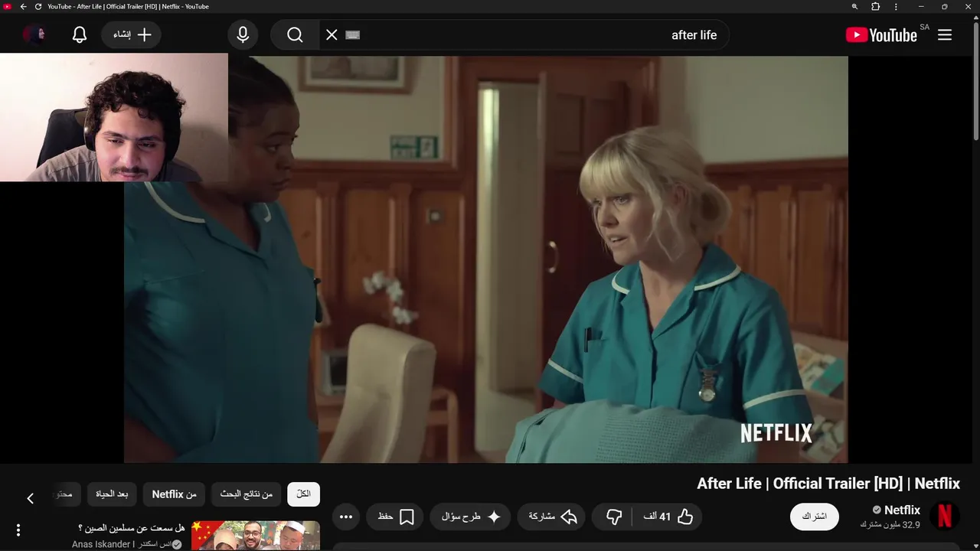Subscribe to Netflix (اشتراك)
Screen dimensions: 980x551
(x=814, y=517)
